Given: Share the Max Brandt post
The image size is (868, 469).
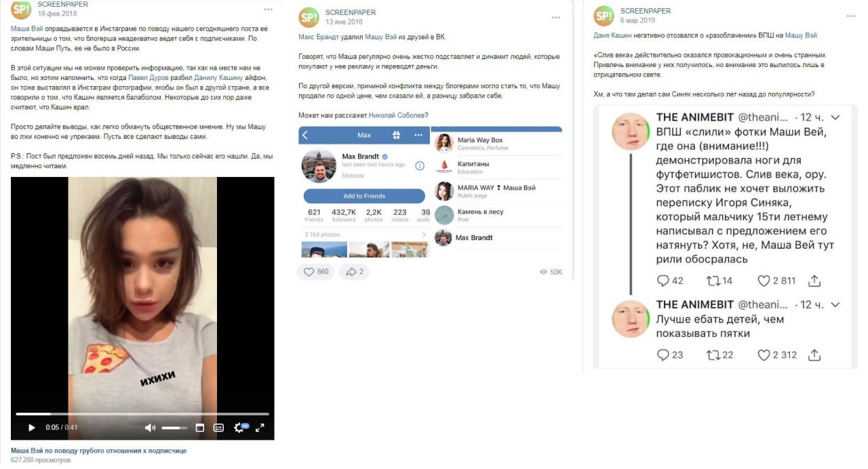Looking at the screenshot, I should (x=354, y=272).
